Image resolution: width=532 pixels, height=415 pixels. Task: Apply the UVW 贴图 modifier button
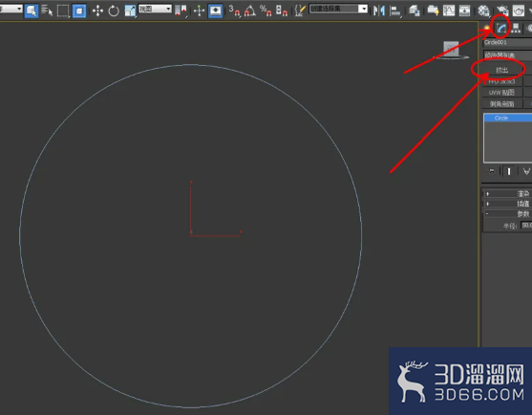click(502, 93)
